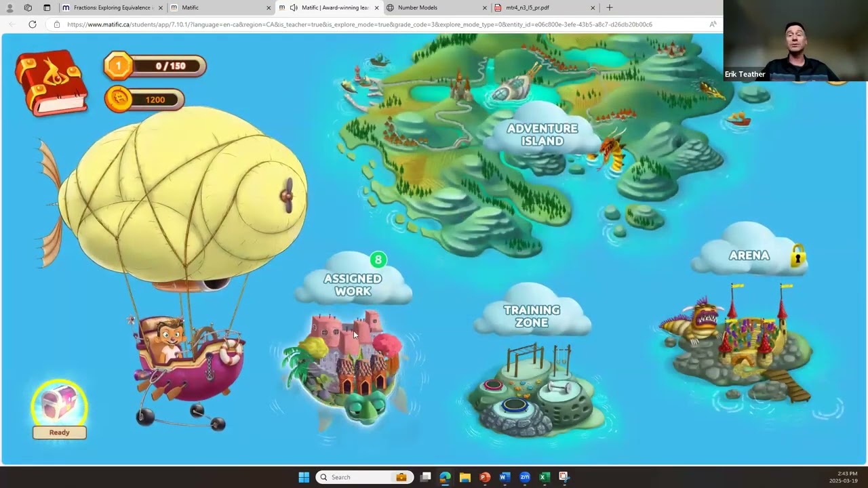Open Task View from taskbar
The width and height of the screenshot is (868, 488).
click(x=425, y=477)
